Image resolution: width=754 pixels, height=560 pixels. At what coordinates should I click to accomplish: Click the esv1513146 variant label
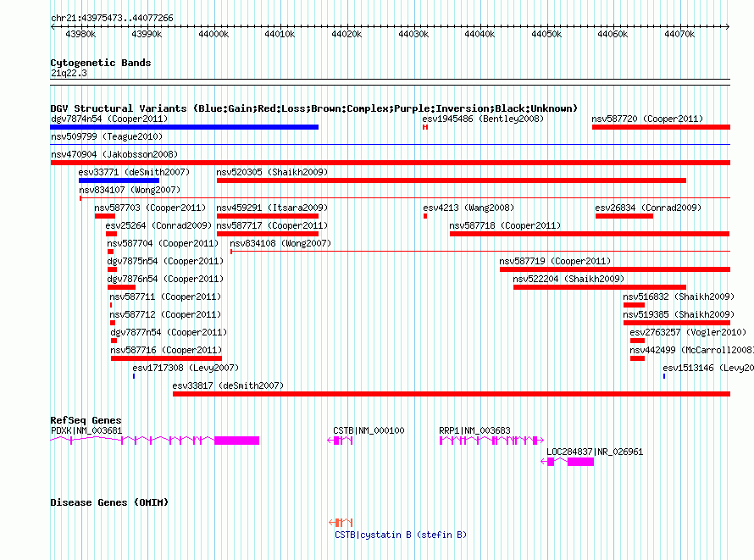pos(708,368)
